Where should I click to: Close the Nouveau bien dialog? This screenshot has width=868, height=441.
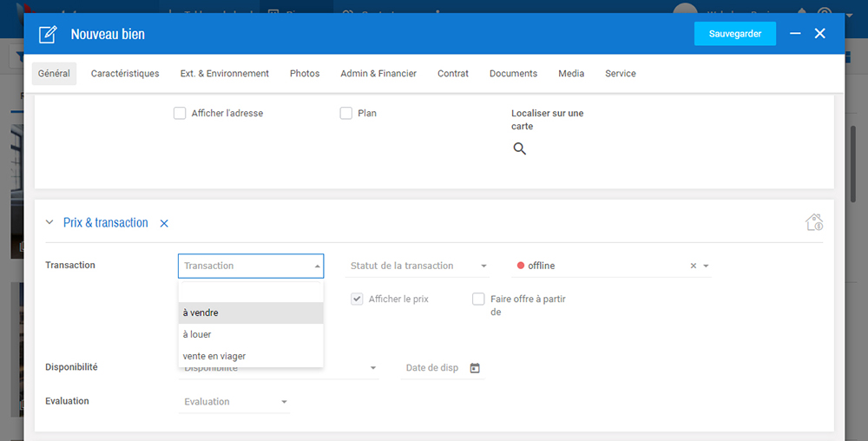[x=820, y=34]
